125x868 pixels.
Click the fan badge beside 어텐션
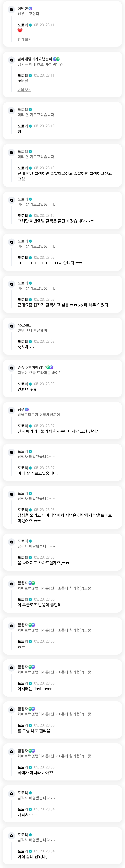point(30,8)
